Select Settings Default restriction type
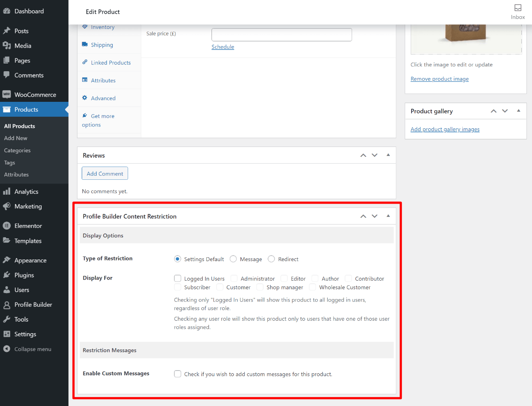The height and width of the screenshot is (406, 532). click(177, 259)
